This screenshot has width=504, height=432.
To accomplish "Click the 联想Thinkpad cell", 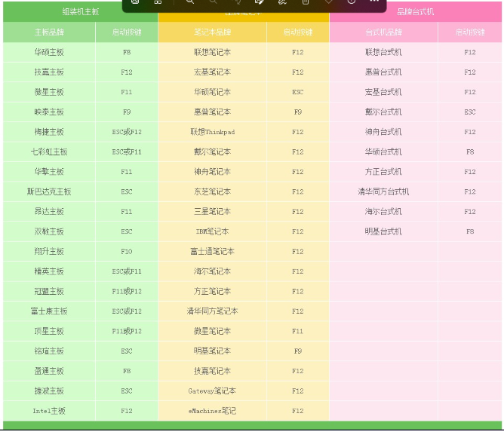I will pyautogui.click(x=212, y=132).
